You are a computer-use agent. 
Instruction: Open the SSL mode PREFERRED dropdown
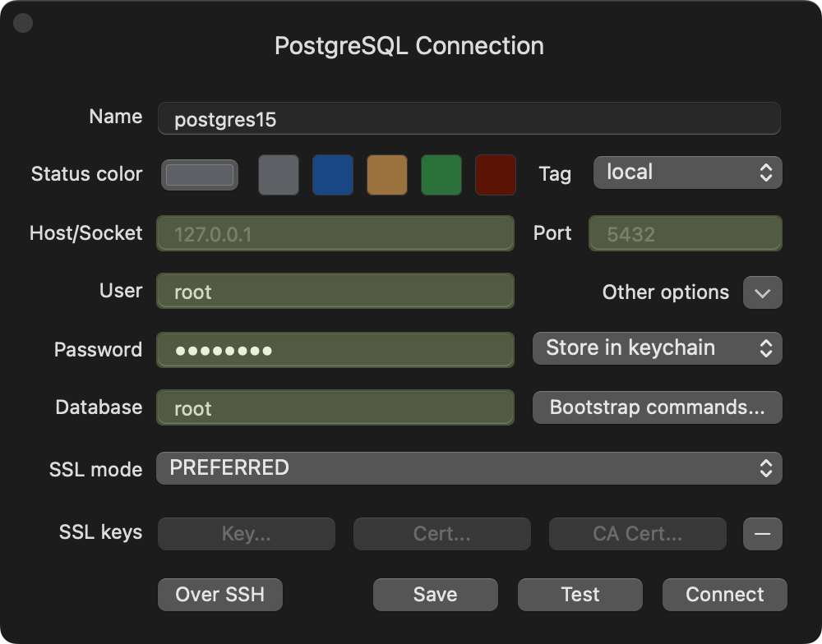point(469,468)
